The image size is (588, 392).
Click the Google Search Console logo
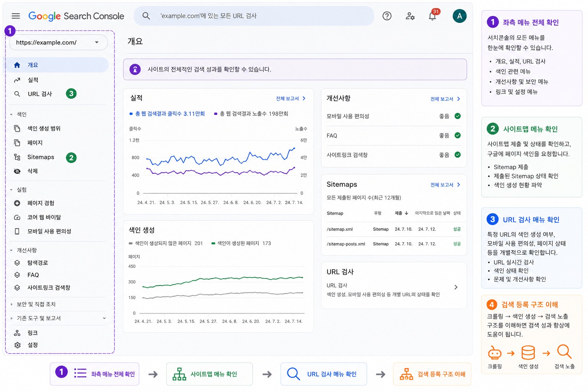point(76,16)
